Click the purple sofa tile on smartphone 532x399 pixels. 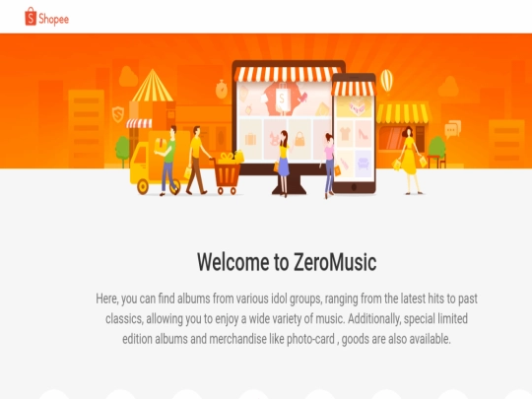(x=364, y=164)
